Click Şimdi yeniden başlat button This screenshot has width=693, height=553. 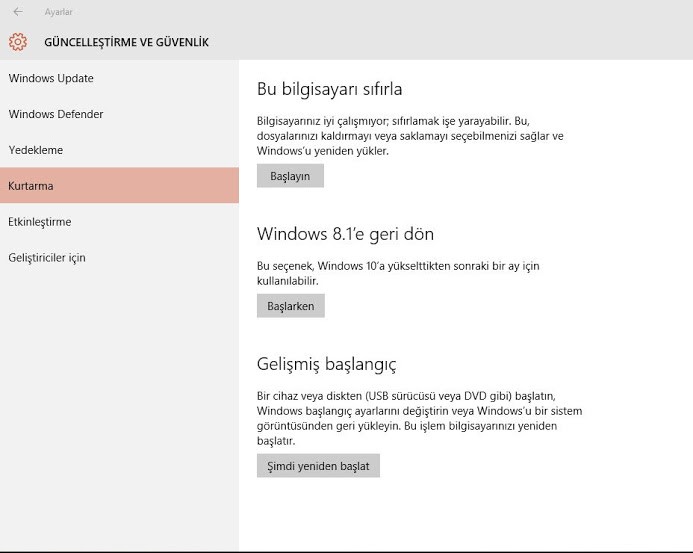[x=318, y=466]
